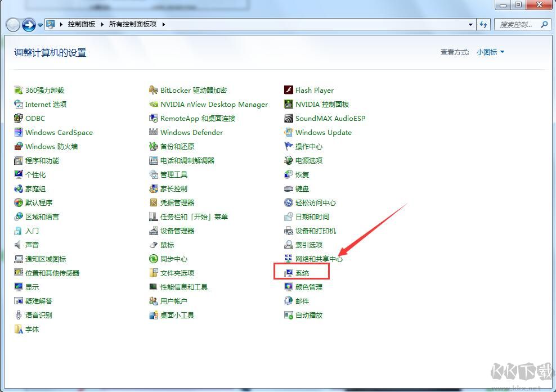The height and width of the screenshot is (392, 556).
Task: Open the 日期和时间 link
Action: click(312, 217)
